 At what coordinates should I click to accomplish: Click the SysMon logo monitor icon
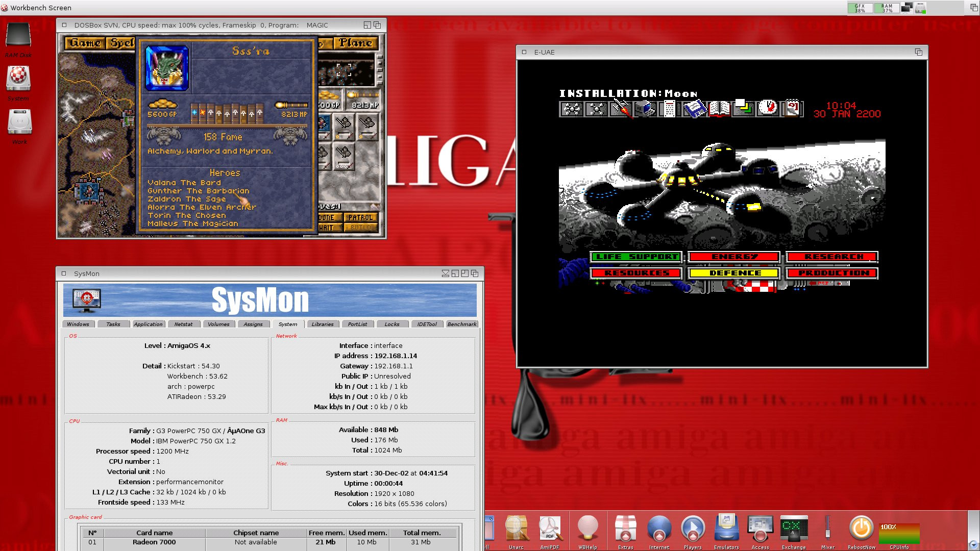(87, 300)
